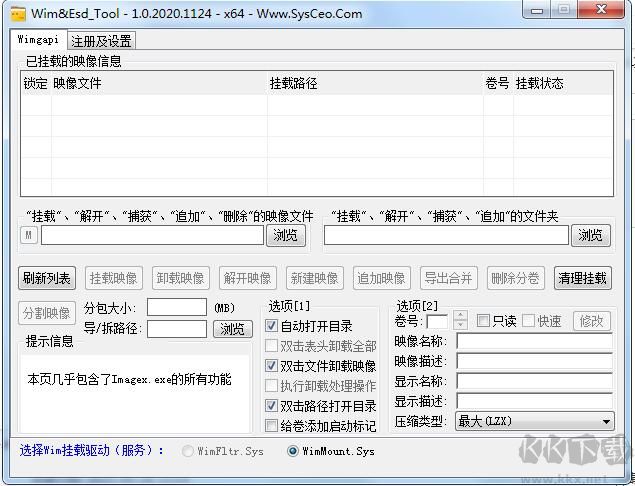Click the 清理挂载 button
635x486 pixels.
coord(583,278)
